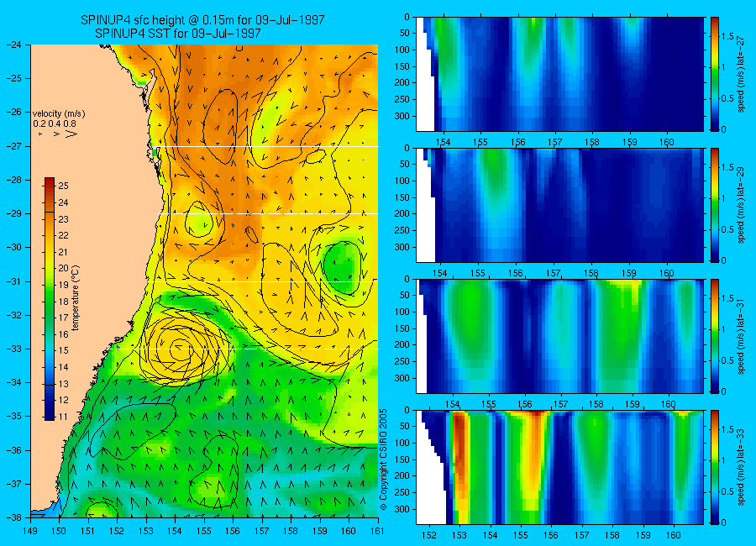Click the 0.5 tick on lat=-33 speed colorbar

727,491
